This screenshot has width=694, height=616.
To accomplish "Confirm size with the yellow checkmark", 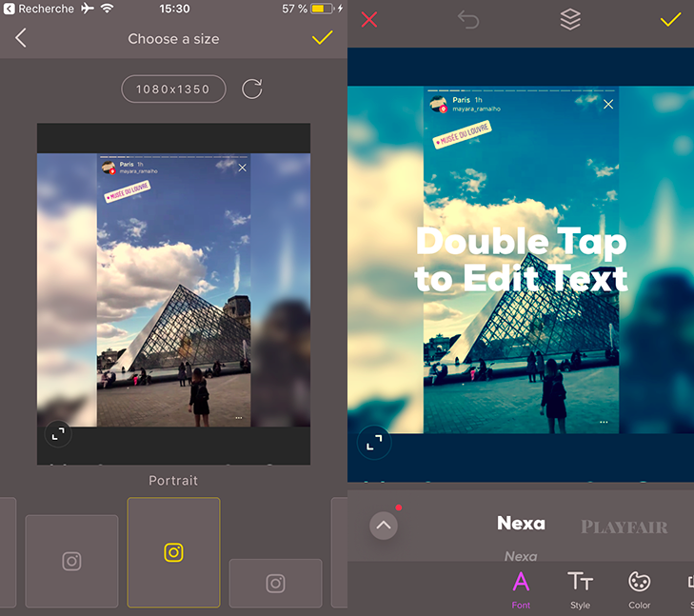I will (x=322, y=38).
